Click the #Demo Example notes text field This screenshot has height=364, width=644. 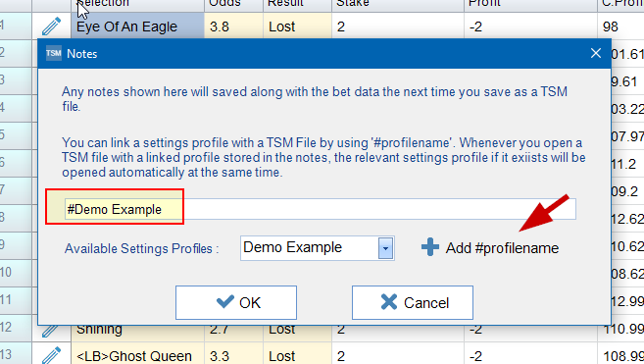tap(321, 209)
